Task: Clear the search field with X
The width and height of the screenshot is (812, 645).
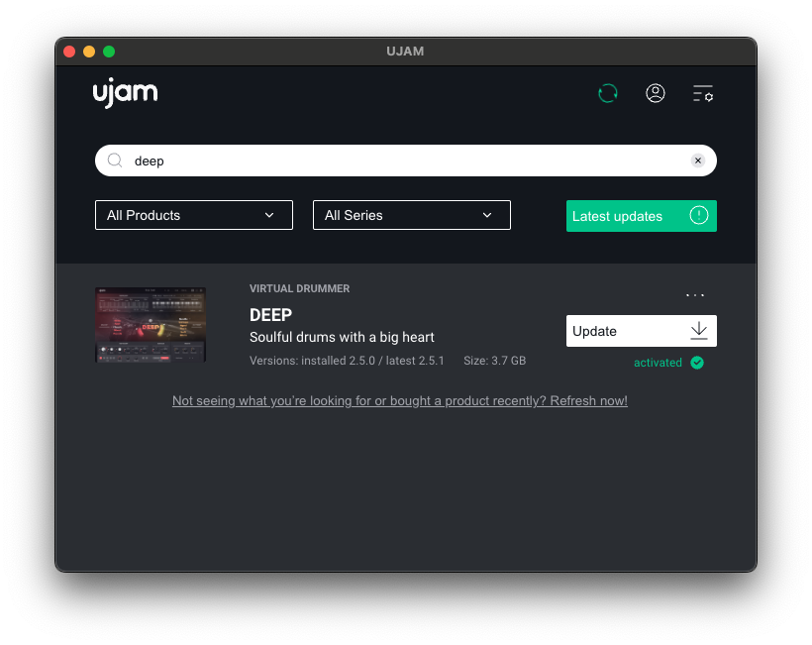Action: [x=697, y=161]
